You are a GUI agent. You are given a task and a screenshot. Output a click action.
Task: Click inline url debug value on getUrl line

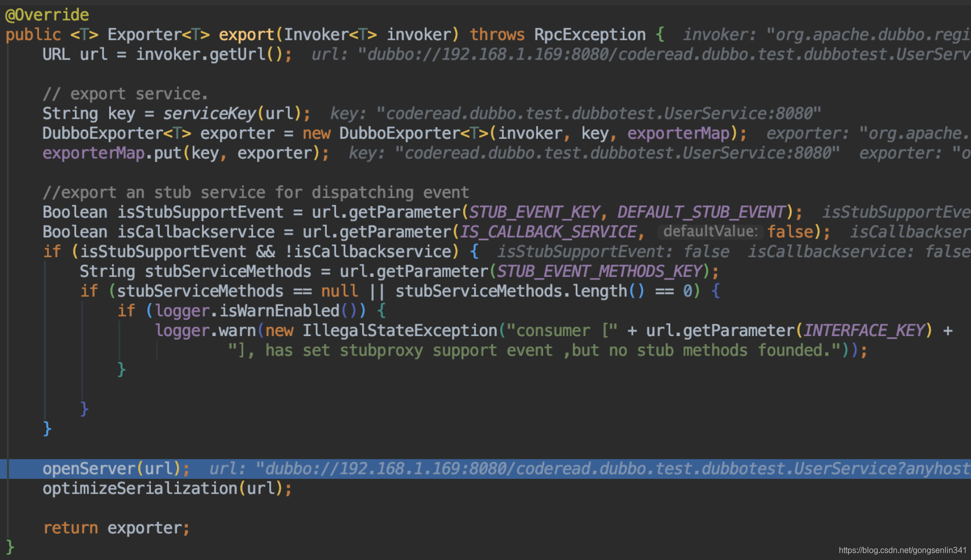641,54
